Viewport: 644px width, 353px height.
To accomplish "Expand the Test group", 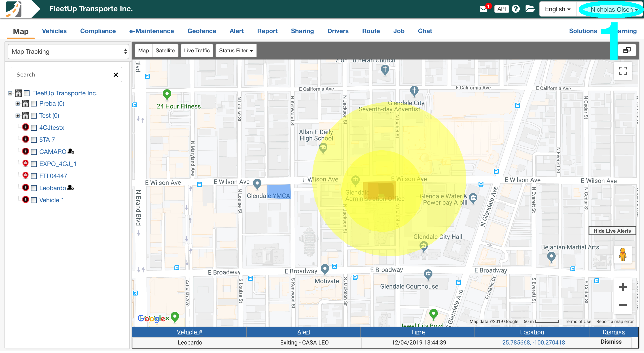I will [x=17, y=116].
